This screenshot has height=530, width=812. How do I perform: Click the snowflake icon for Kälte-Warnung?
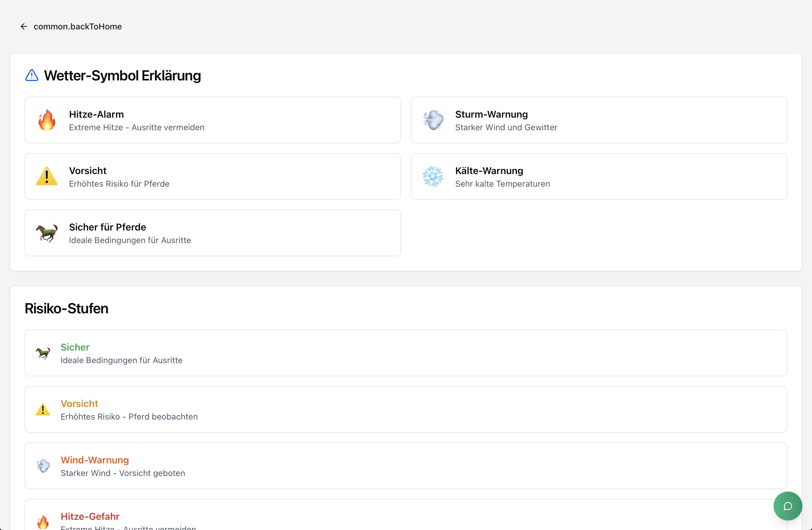pos(433,176)
